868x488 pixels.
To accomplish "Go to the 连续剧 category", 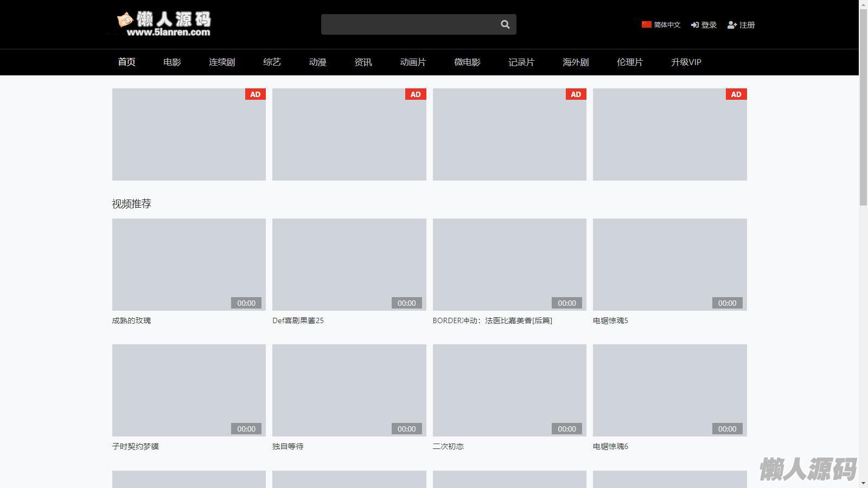I will coord(222,62).
